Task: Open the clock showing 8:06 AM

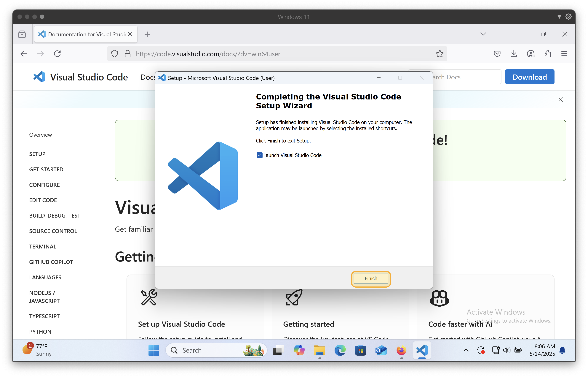Action: pyautogui.click(x=542, y=350)
